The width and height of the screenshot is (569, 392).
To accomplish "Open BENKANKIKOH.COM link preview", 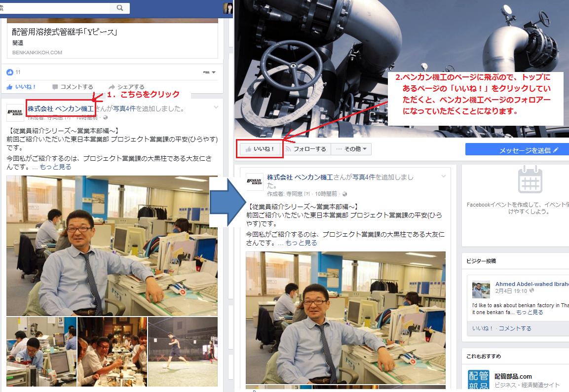I will tap(37, 53).
